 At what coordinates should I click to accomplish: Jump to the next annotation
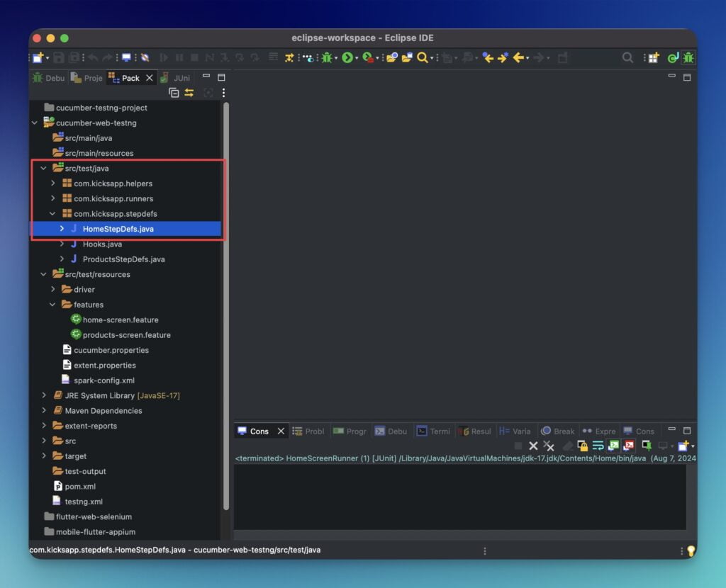pos(503,58)
